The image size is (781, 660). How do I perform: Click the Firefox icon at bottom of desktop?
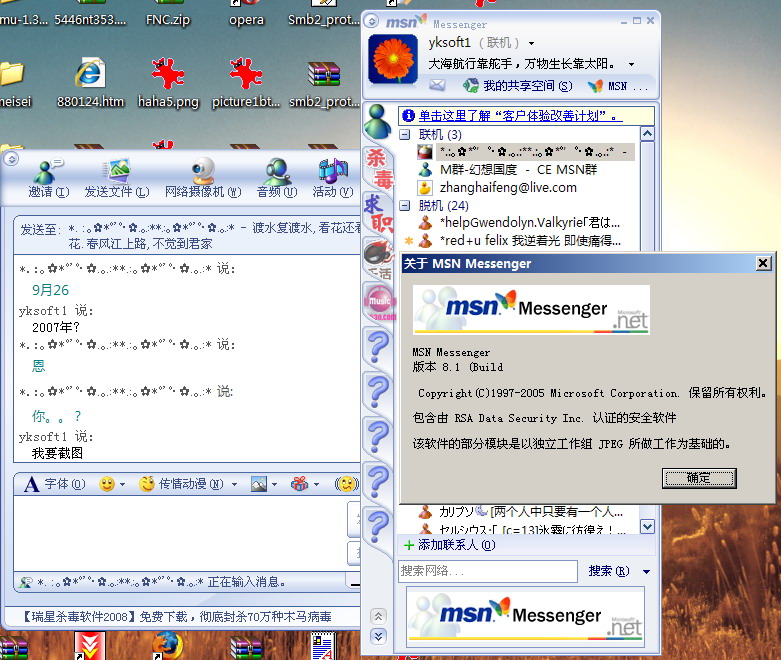167,646
